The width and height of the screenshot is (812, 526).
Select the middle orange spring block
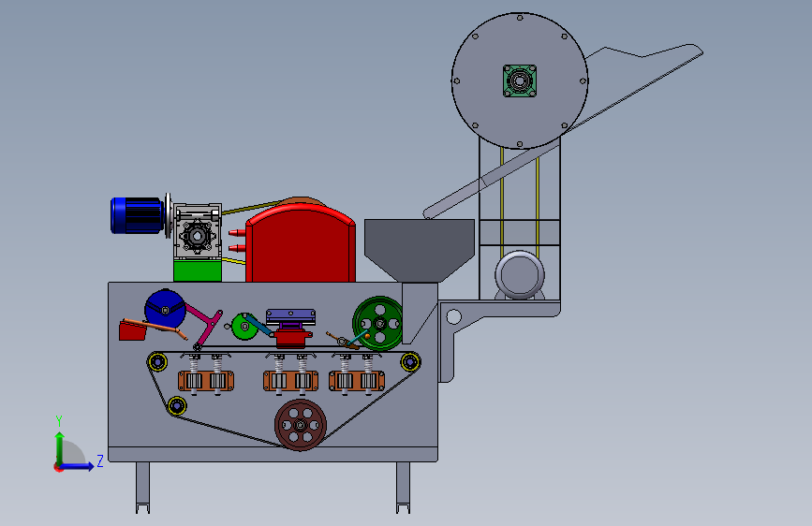tap(291, 381)
